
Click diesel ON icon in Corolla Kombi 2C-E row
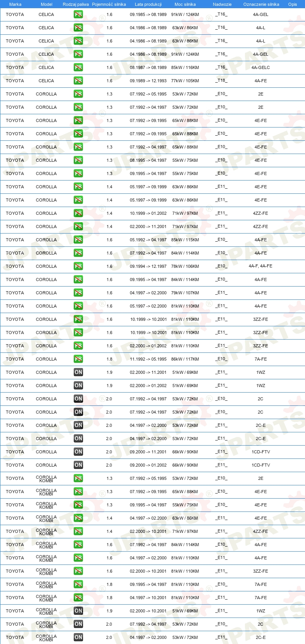78,637
